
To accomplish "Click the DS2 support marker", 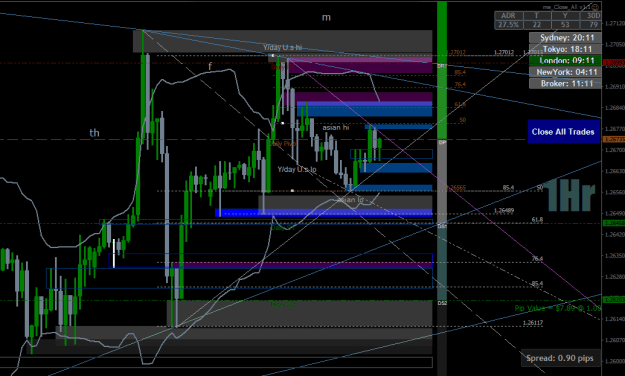I will (x=442, y=303).
